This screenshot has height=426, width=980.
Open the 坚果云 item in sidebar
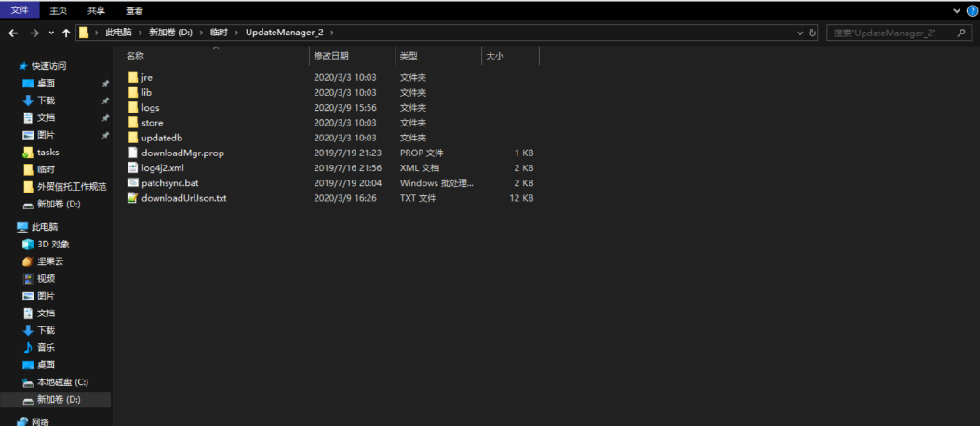(51, 261)
